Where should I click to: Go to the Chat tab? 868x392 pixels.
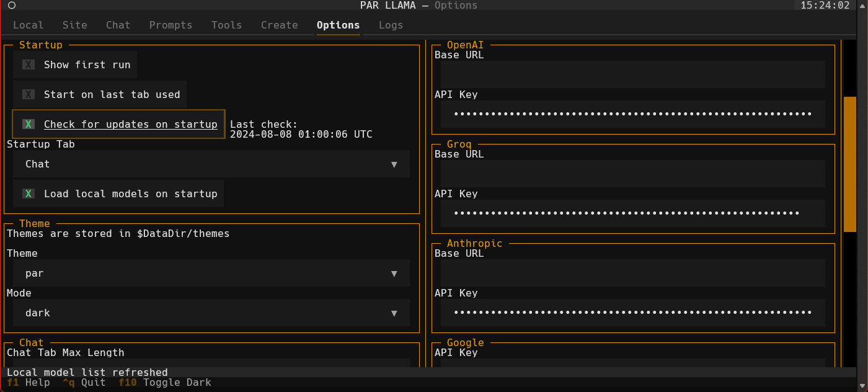pyautogui.click(x=118, y=25)
